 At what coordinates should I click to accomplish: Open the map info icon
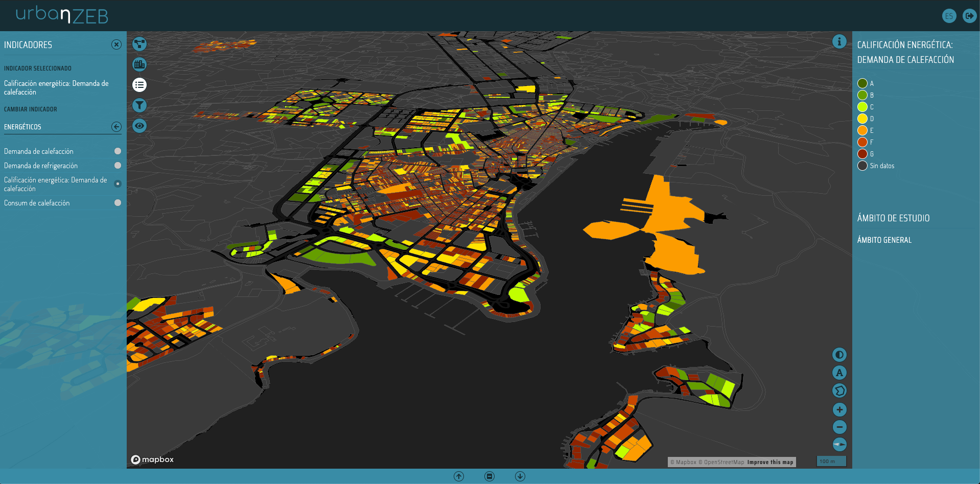(839, 41)
